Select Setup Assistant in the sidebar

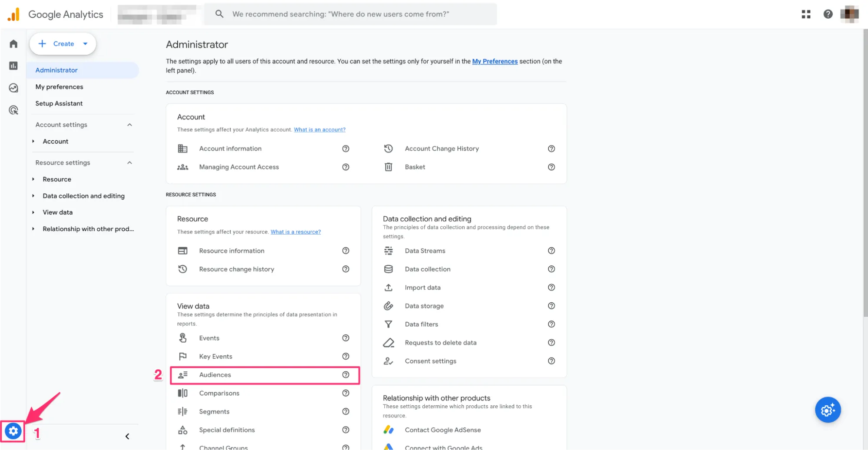point(59,103)
